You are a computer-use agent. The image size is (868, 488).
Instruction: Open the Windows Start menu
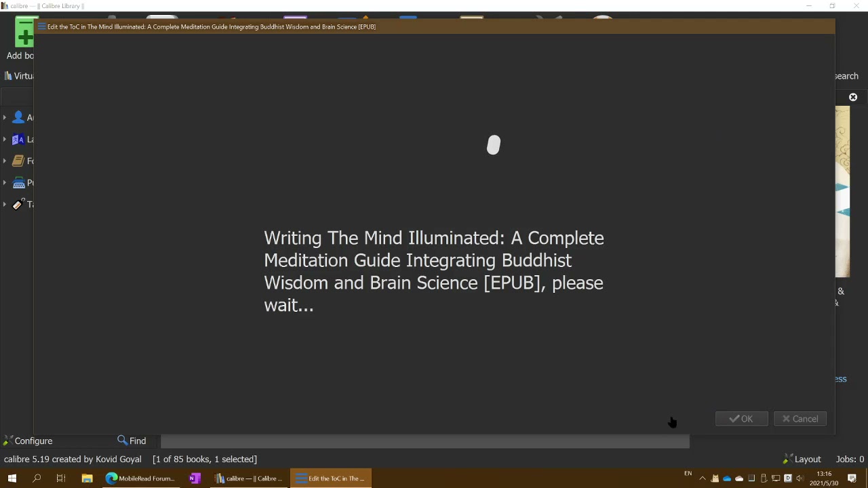click(x=12, y=479)
